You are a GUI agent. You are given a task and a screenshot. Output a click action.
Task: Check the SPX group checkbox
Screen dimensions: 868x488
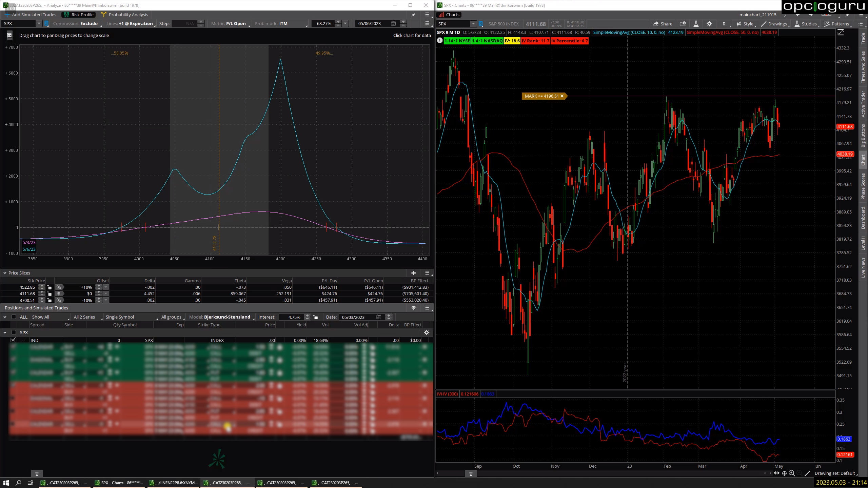click(x=14, y=332)
